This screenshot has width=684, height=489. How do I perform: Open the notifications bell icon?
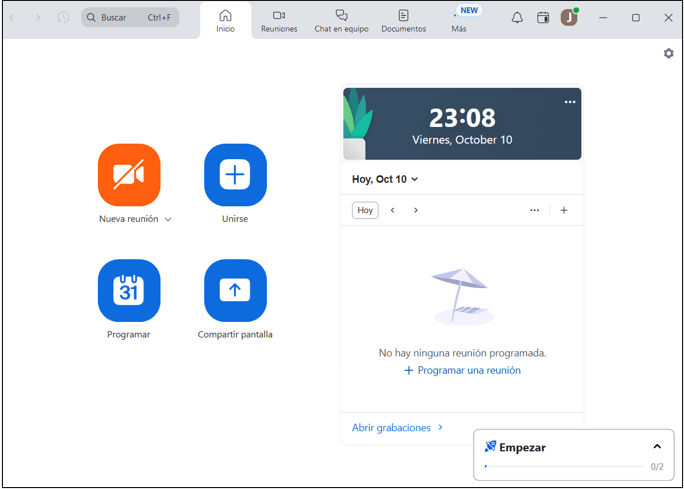pos(517,18)
